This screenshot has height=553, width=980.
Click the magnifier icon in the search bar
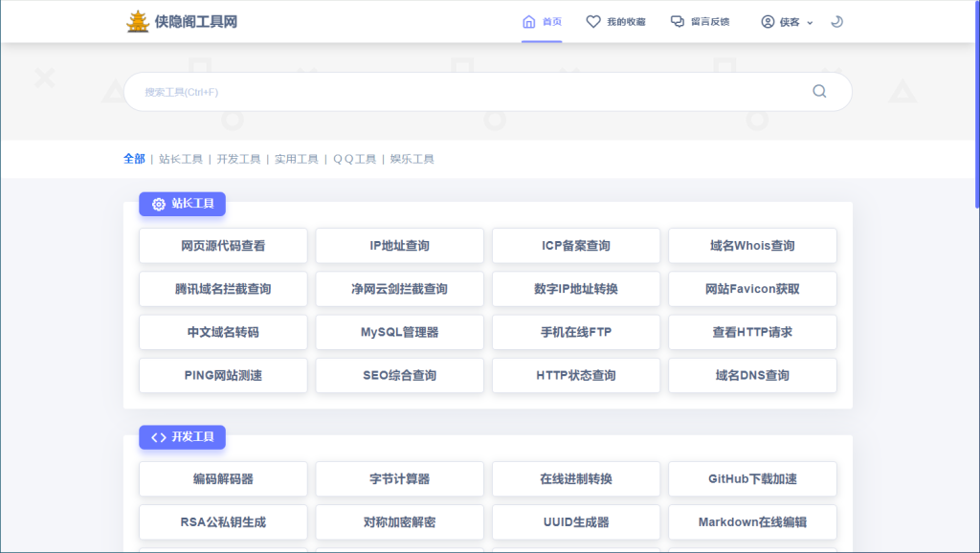pos(818,91)
